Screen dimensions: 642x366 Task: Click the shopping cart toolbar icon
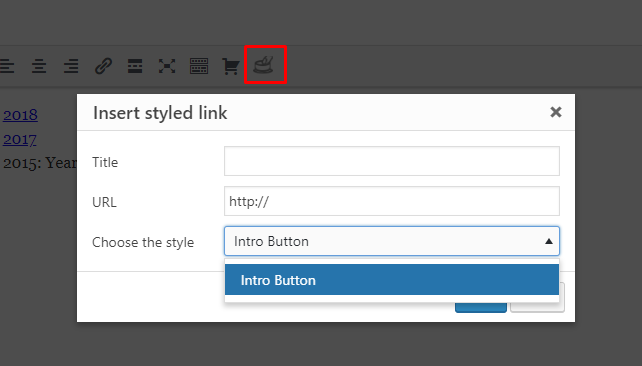pos(231,66)
